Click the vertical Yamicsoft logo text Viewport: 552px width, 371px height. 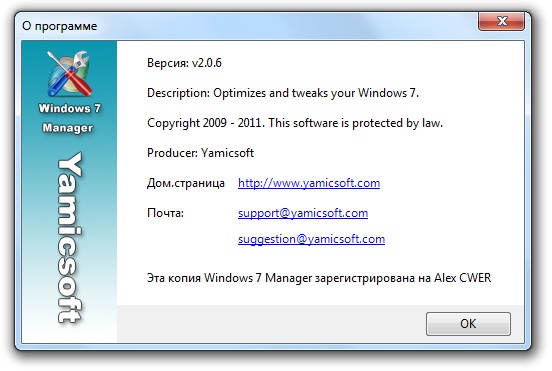70,238
